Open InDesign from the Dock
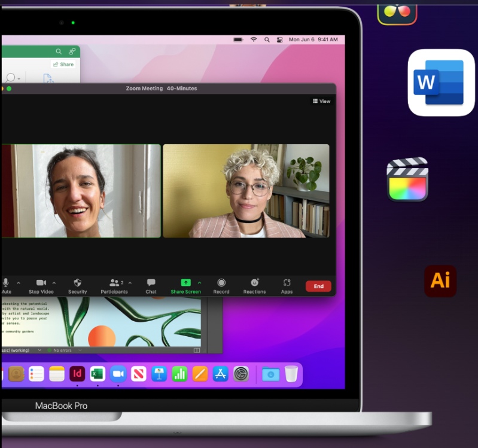Viewport: 478px width, 448px height. tap(77, 374)
